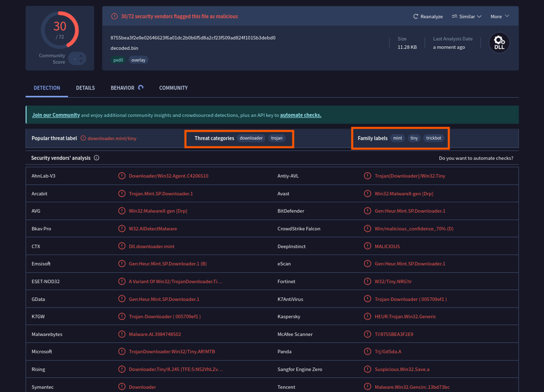This screenshot has width=544, height=392.
Task: Click the alert icon next to downloader.mint/tiny
Action: [83, 138]
